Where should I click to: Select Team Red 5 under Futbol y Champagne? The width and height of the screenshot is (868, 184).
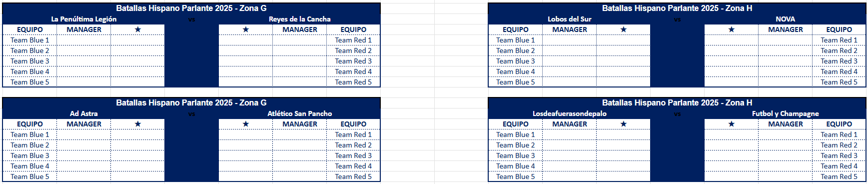coord(839,176)
